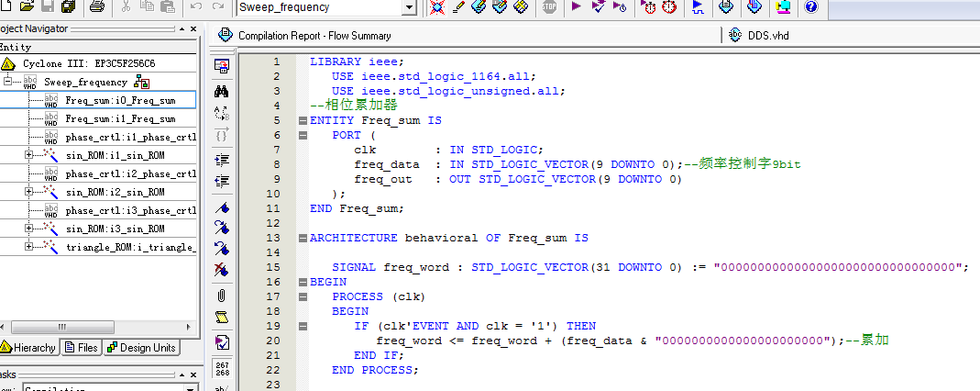Click the top editor sidebar window icon
The height and width of the screenshot is (391, 980).
(222, 66)
